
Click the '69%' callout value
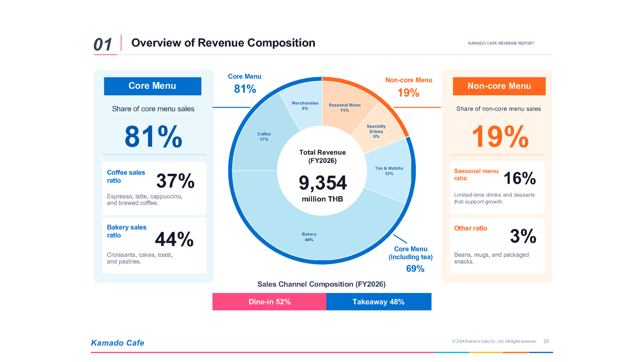415,269
